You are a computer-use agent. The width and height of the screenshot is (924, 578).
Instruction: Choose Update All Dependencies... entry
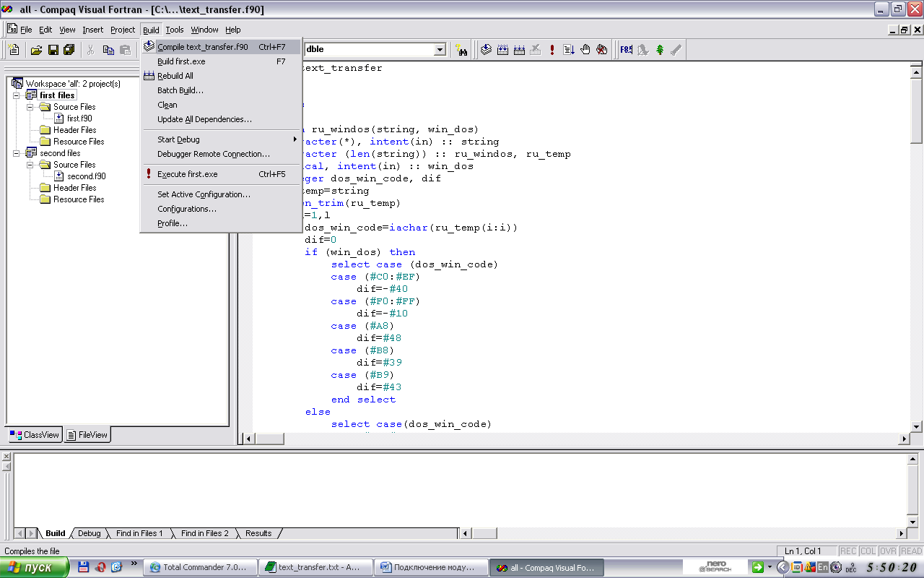(221, 119)
